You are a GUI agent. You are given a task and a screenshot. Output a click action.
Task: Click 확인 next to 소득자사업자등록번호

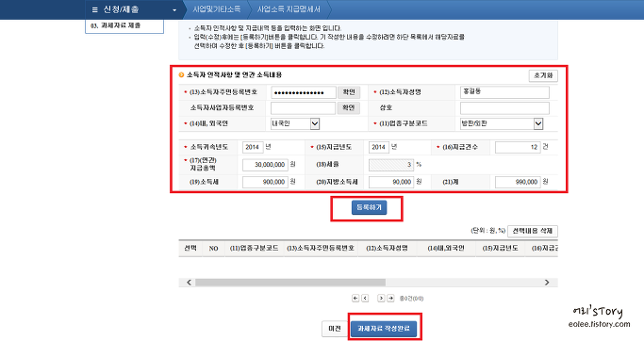[x=349, y=107]
